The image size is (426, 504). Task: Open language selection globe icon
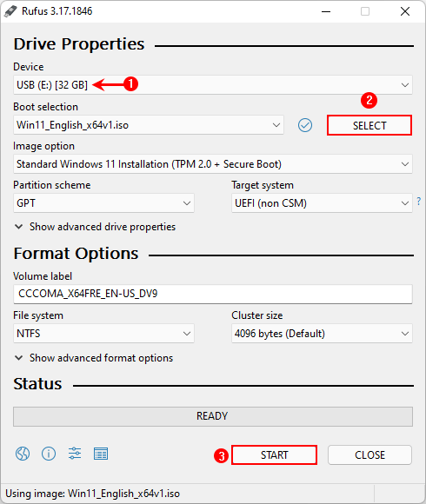click(23, 454)
